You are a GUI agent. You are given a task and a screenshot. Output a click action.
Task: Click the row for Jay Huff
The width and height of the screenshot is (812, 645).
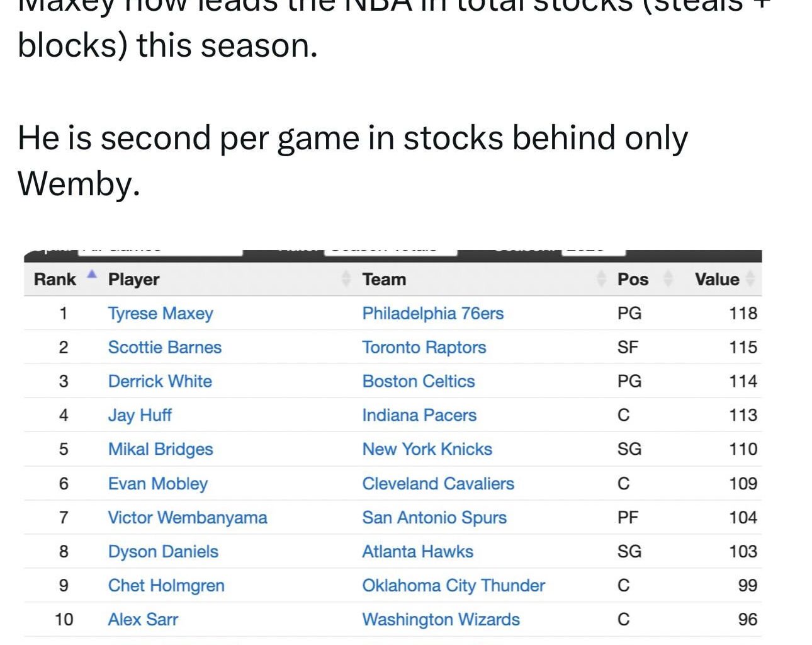coord(140,415)
